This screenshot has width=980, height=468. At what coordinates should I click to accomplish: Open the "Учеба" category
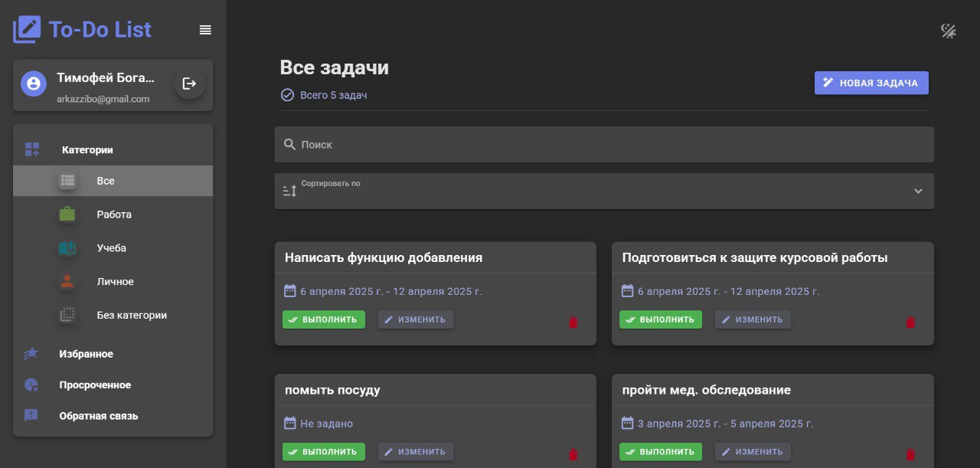[112, 248]
